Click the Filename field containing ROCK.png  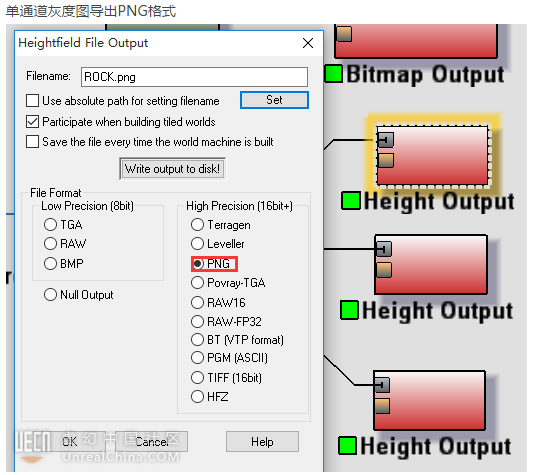[x=194, y=77]
